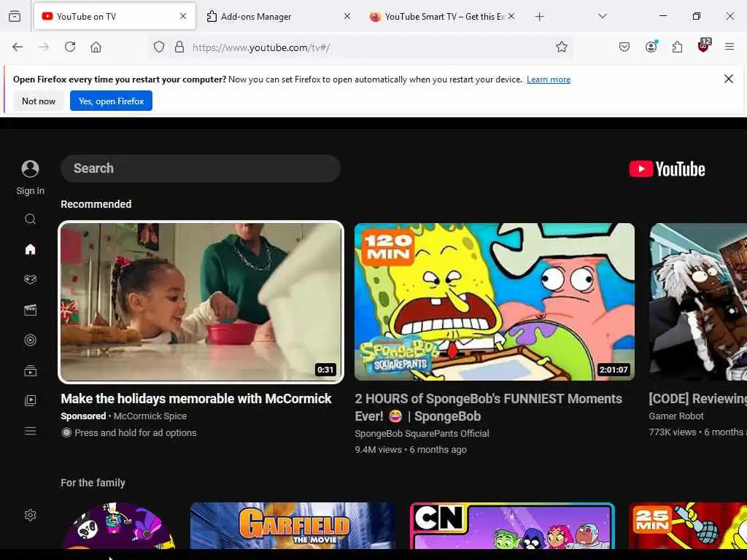The height and width of the screenshot is (560, 747).
Task: Dismiss the Firefox startup notification bar
Action: click(x=729, y=79)
